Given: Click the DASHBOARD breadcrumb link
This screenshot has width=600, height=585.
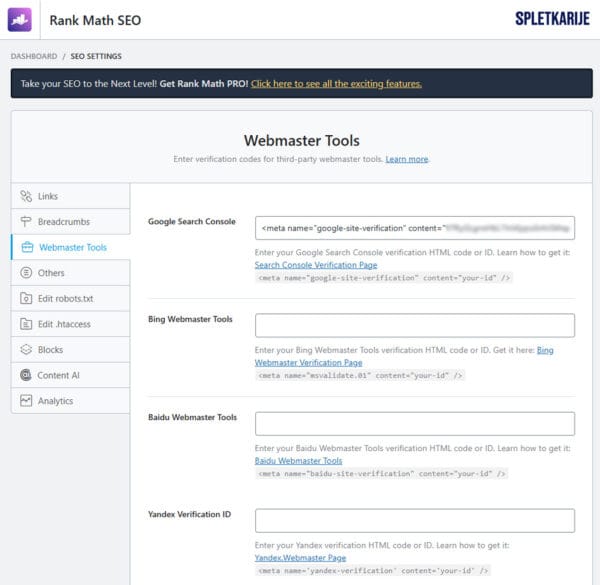Looking at the screenshot, I should [34, 56].
